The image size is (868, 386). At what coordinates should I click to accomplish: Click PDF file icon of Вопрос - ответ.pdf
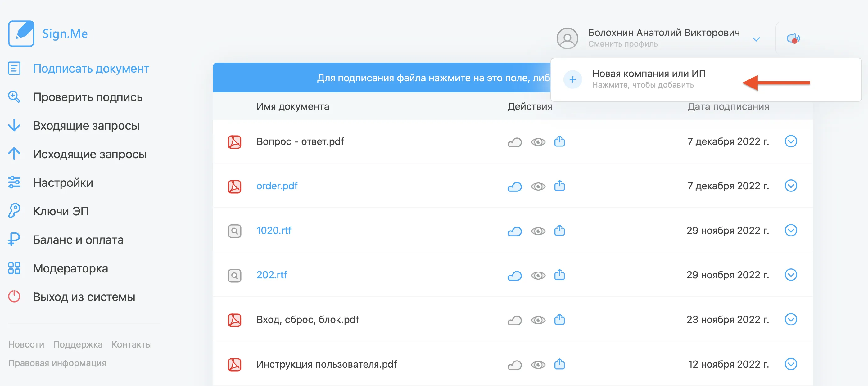(234, 142)
